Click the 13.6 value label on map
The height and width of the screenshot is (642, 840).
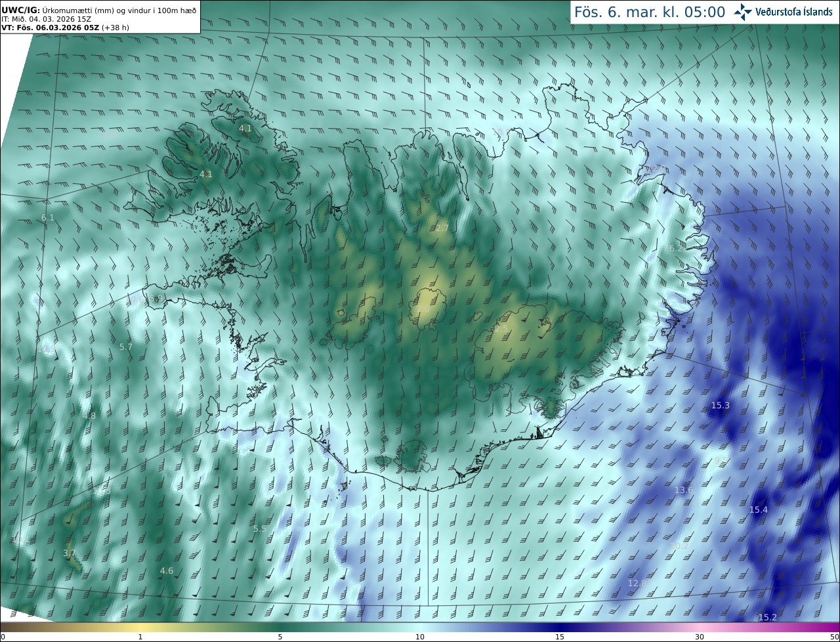click(683, 490)
